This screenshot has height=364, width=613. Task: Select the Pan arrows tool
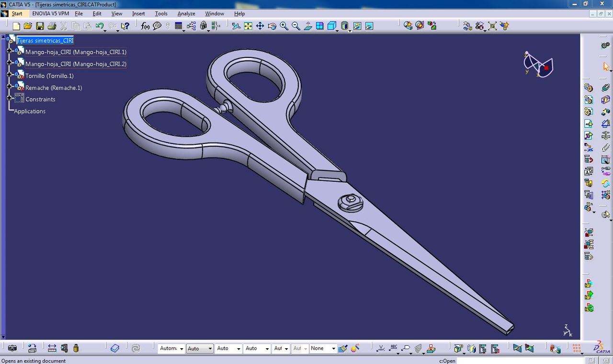click(260, 26)
